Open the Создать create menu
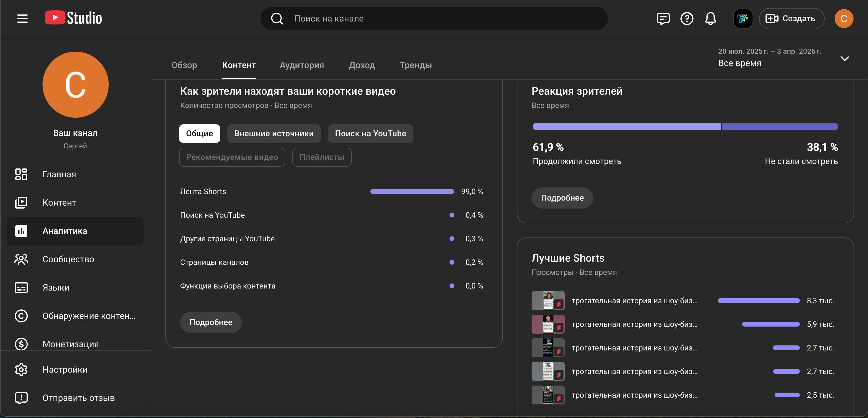Viewport: 868px width, 418px height. coord(791,19)
